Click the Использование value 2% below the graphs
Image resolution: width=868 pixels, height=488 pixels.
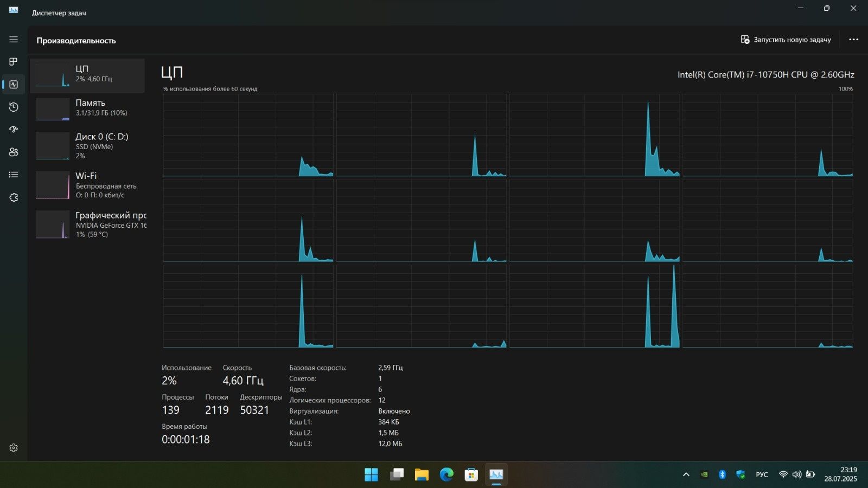[169, 381]
